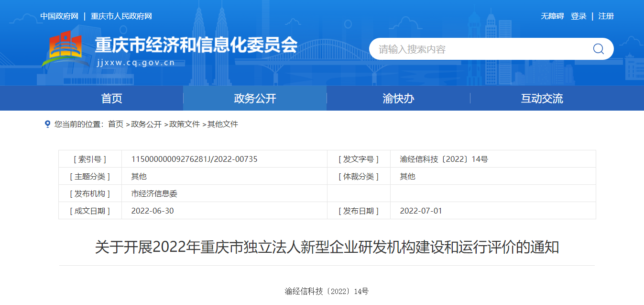The height and width of the screenshot is (305, 644).
Task: Click the 登录 login link
Action: [579, 16]
